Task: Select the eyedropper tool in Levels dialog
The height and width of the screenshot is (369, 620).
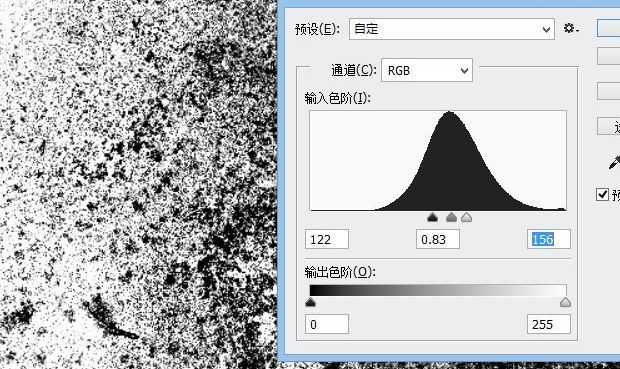Action: (x=614, y=162)
